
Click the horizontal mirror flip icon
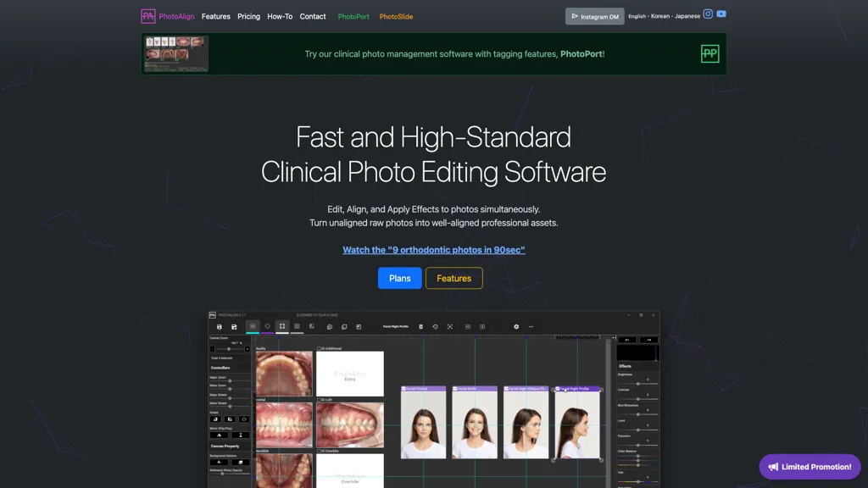(219, 435)
